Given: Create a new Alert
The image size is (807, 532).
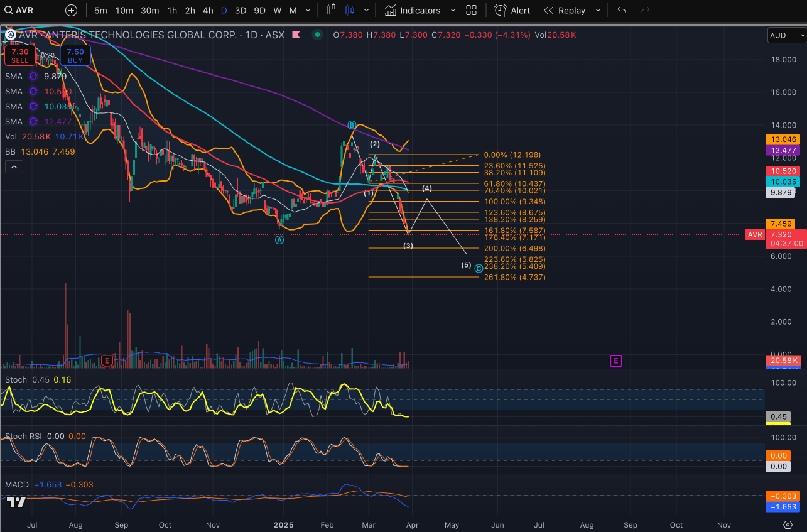Looking at the screenshot, I should tap(512, 10).
